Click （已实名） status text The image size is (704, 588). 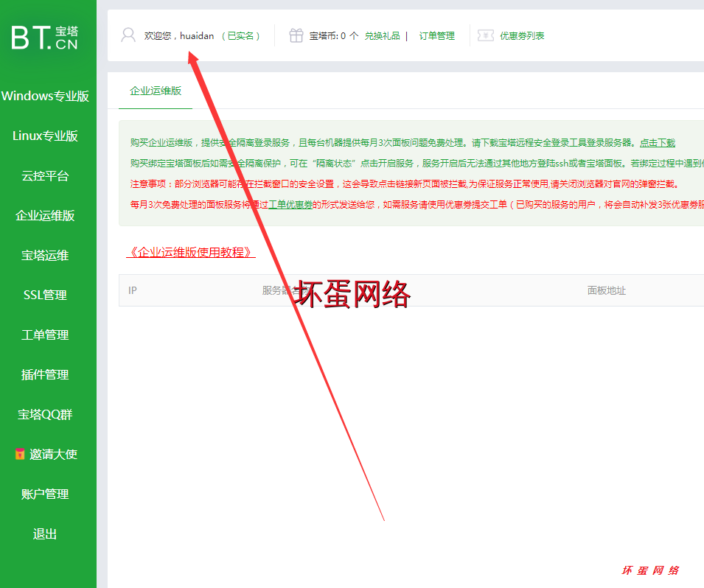pyautogui.click(x=240, y=36)
